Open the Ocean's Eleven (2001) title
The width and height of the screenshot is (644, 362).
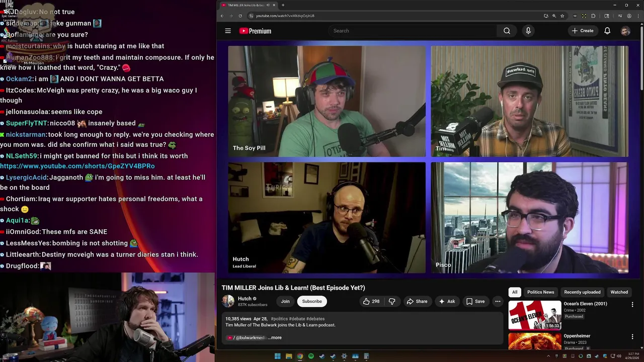point(585,304)
